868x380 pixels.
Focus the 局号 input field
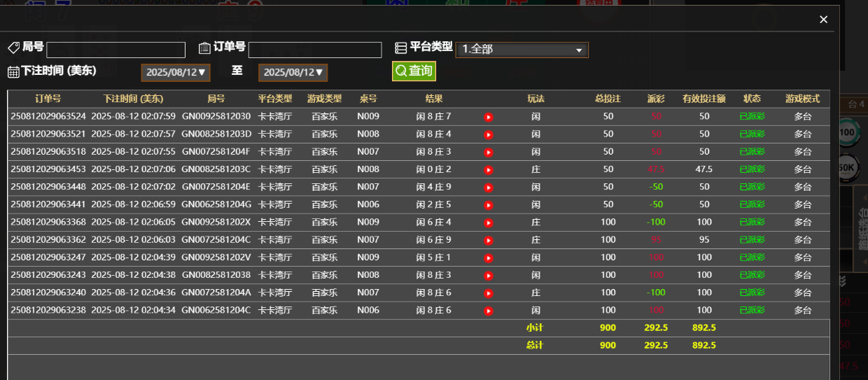click(x=116, y=50)
